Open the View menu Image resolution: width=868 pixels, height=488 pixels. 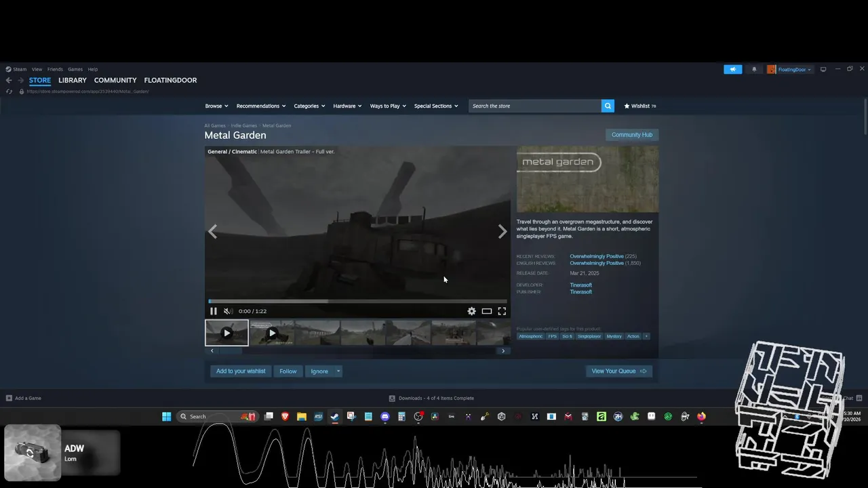coord(37,69)
